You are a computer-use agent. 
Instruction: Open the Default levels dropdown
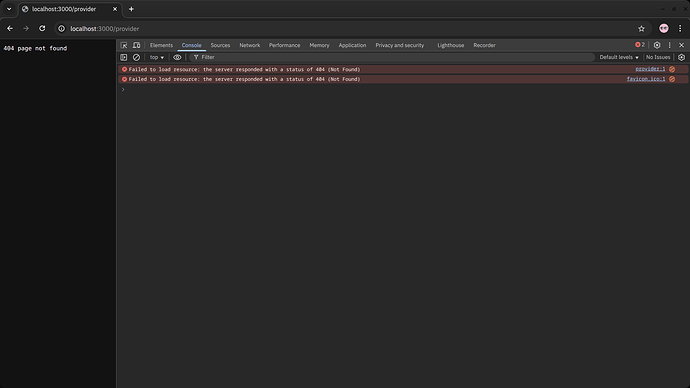click(619, 57)
